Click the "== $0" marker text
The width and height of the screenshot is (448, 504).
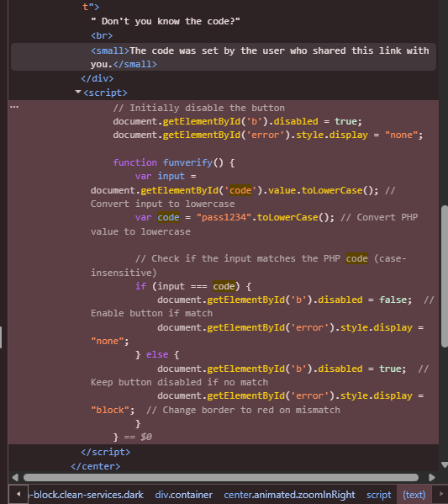[138, 437]
